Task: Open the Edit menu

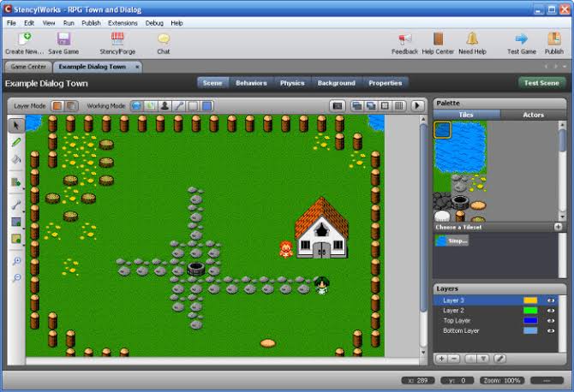Action: tap(29, 23)
